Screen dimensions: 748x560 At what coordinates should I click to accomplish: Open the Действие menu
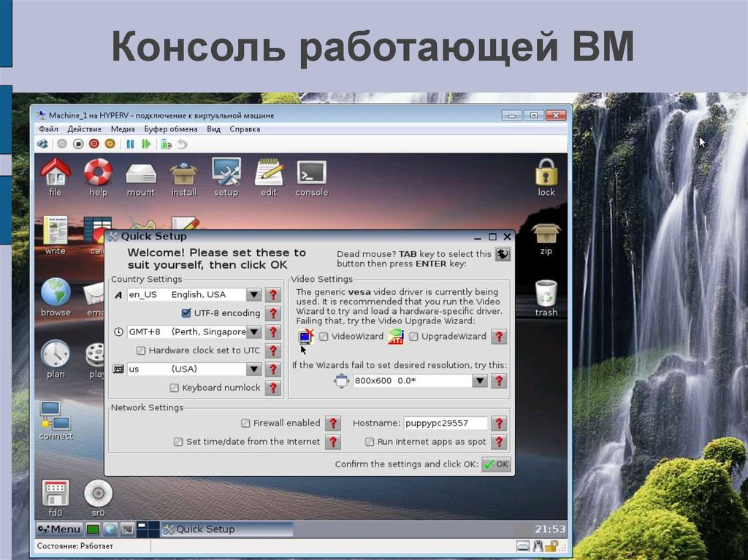[x=85, y=129]
